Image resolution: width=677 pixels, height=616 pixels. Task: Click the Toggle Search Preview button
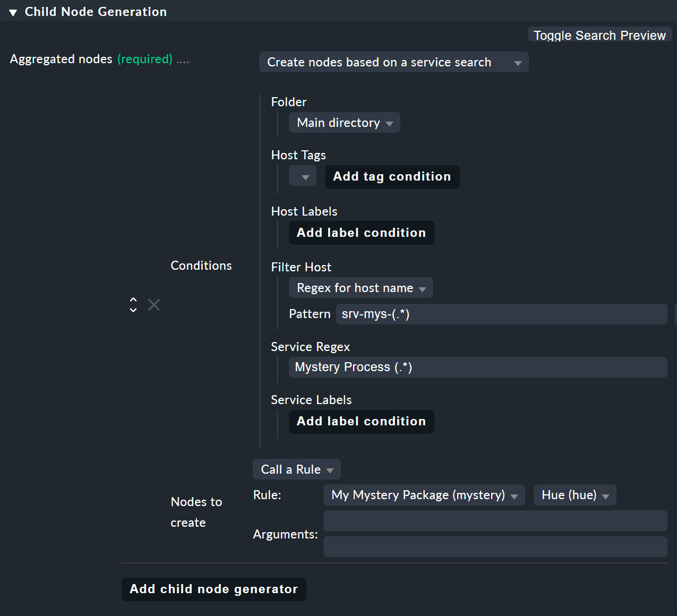click(x=599, y=35)
